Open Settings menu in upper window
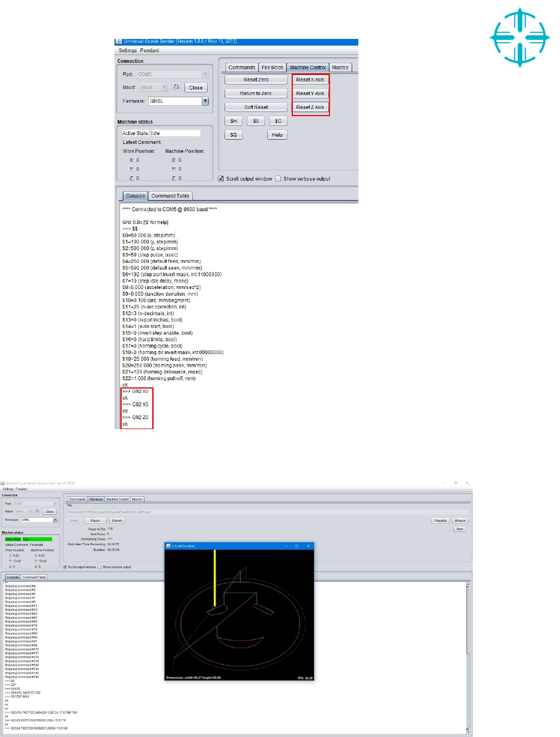 click(x=127, y=50)
